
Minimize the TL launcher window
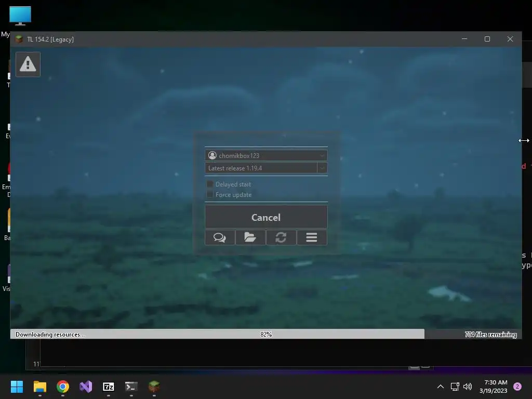click(464, 39)
